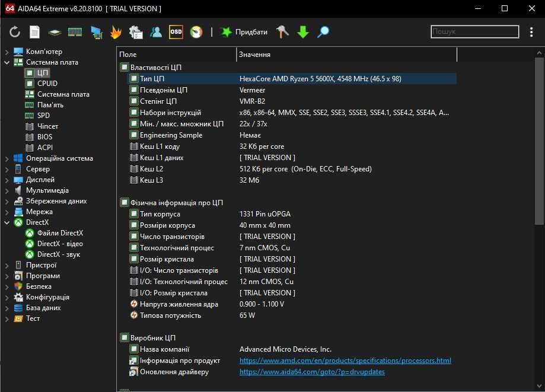Screen dimensions: 545x392
Task: Click the Кеш L3 row
Action: tap(292, 180)
